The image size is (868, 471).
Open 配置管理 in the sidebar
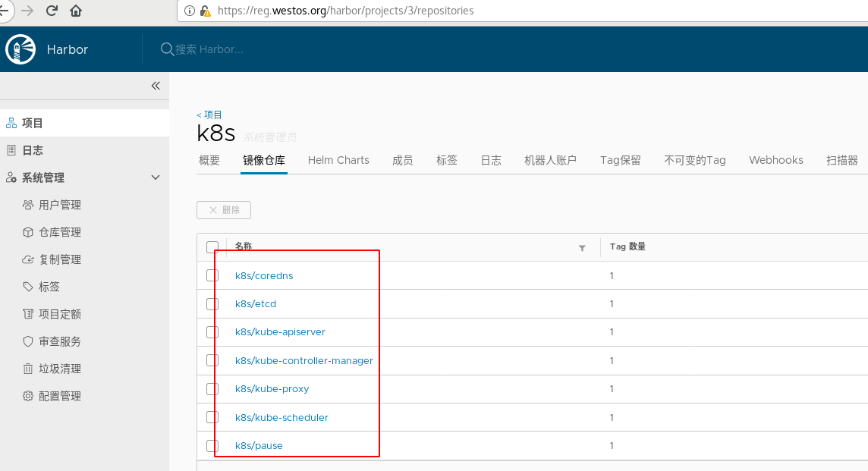[60, 396]
